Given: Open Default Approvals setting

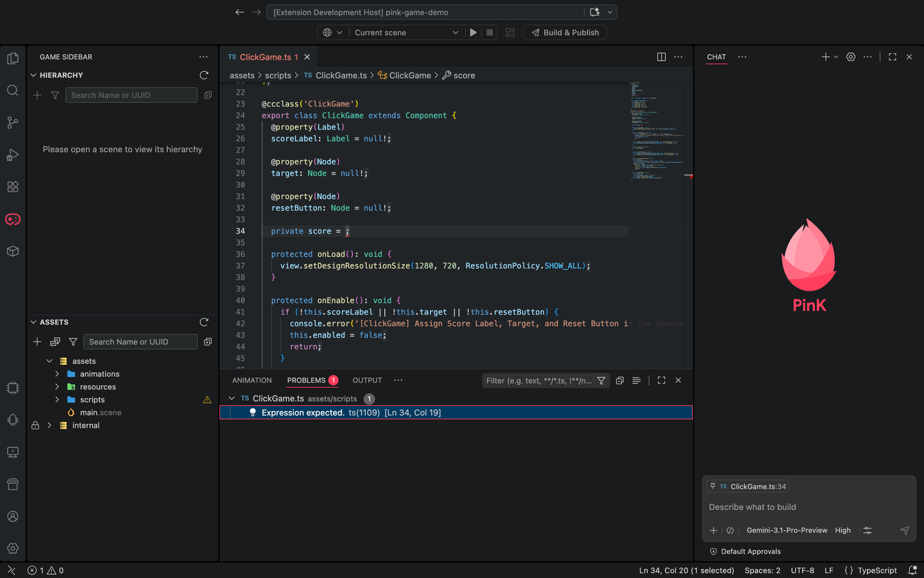Looking at the screenshot, I should (746, 552).
